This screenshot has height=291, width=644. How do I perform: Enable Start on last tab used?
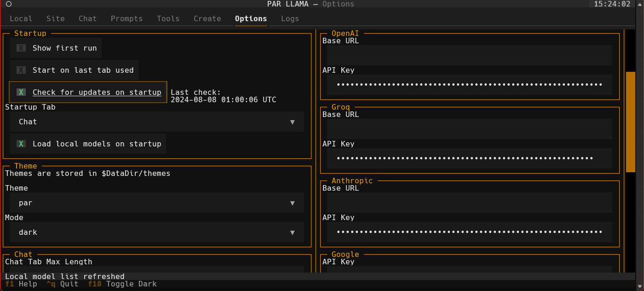[x=21, y=70]
